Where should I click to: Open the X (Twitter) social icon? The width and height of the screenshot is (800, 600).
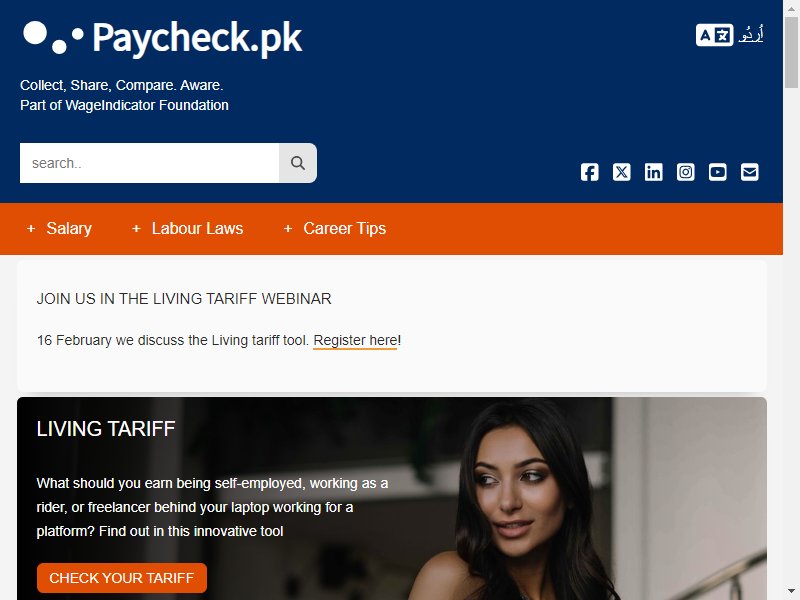621,172
